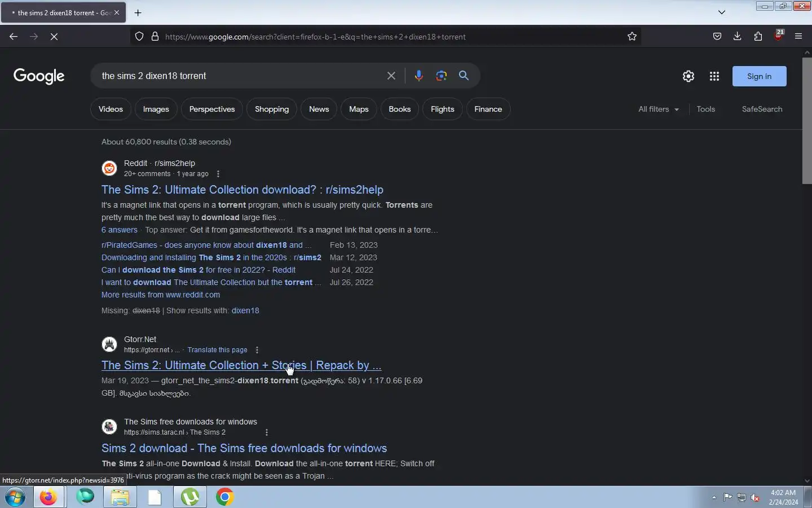Click the address bar URL
812x508 pixels.
pos(315,37)
